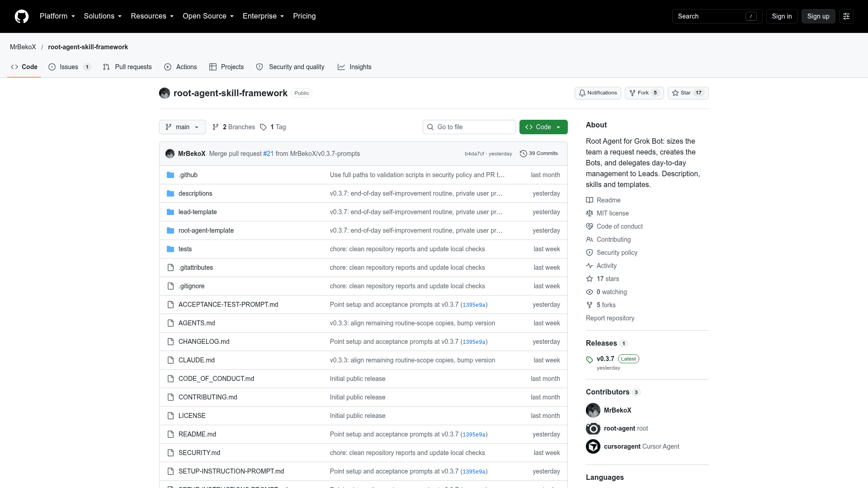This screenshot has height=488, width=868.
Task: Click the root-agent contributor avatar
Action: tap(593, 428)
